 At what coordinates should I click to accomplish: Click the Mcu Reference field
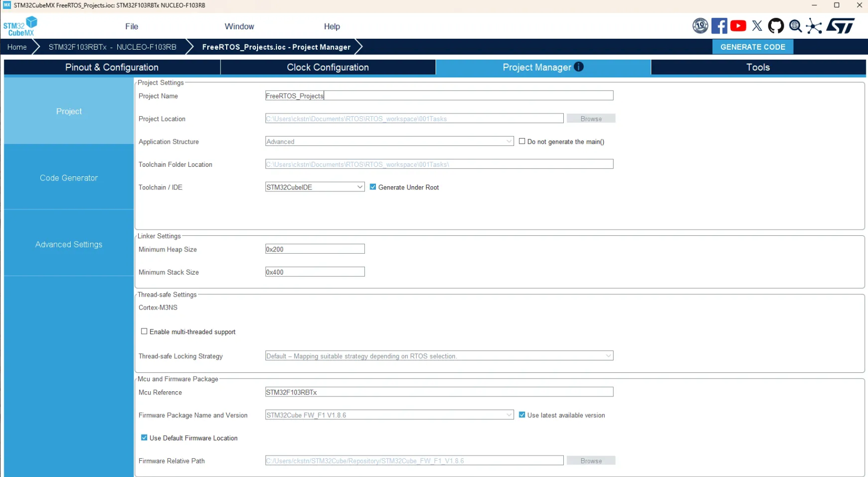pos(439,392)
